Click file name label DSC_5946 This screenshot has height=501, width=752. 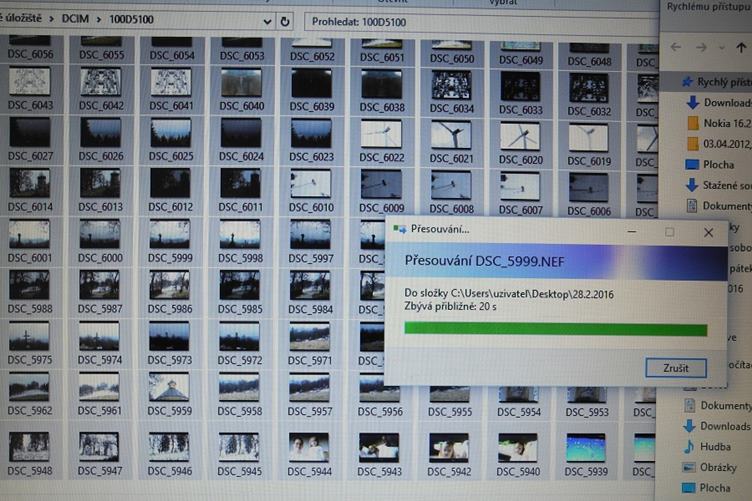pos(170,471)
